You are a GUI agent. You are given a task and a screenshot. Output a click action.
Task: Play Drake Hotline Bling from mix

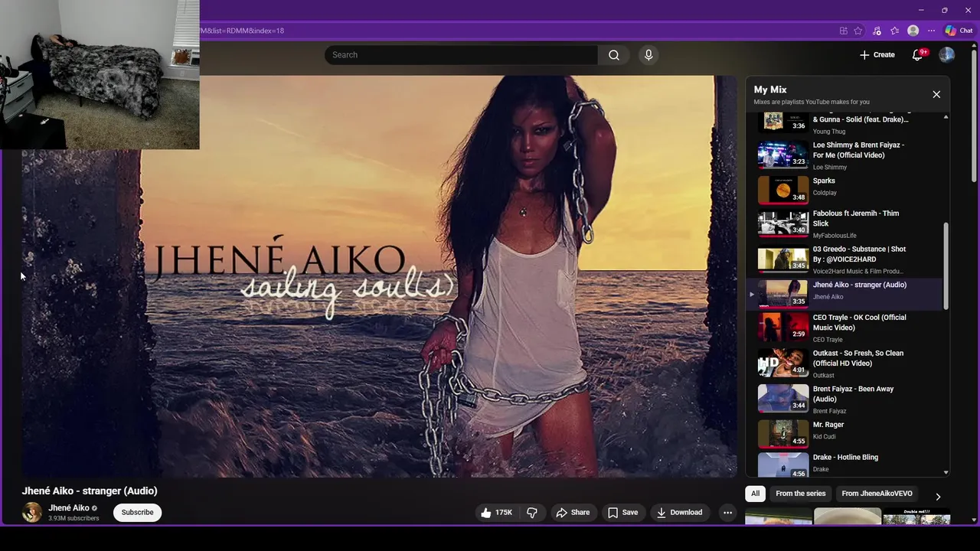845,464
